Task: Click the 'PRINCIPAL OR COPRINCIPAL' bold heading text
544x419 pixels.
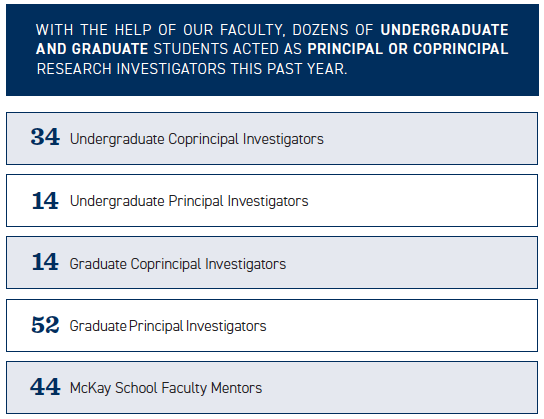Action: tap(408, 49)
